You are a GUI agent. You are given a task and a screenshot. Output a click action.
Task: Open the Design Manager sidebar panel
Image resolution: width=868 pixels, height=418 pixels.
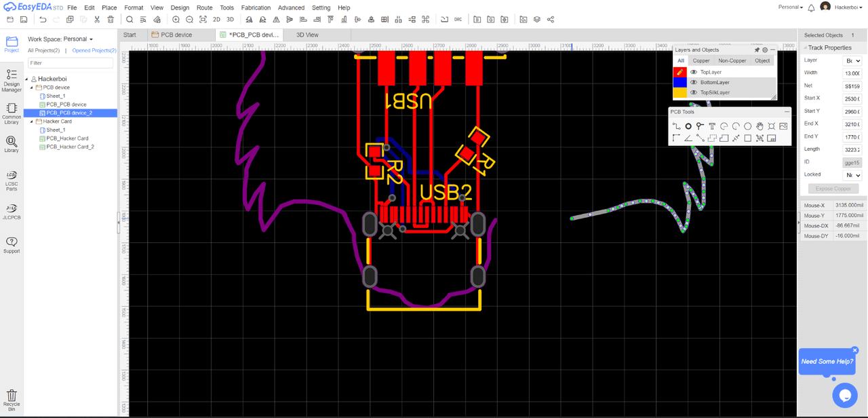point(12,80)
